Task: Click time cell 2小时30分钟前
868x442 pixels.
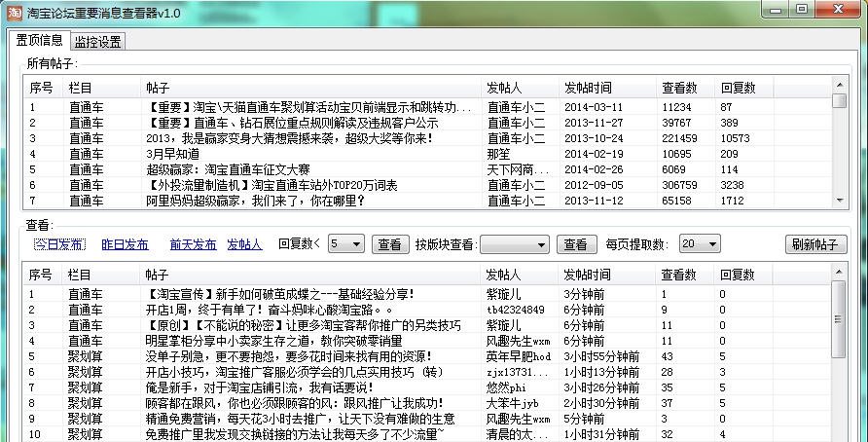Action: tap(601, 403)
